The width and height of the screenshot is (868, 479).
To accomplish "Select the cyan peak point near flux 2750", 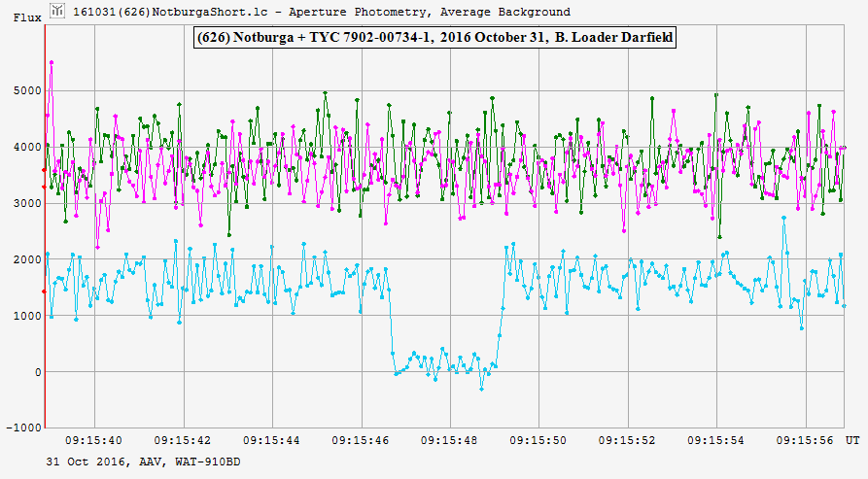I will pyautogui.click(x=783, y=218).
